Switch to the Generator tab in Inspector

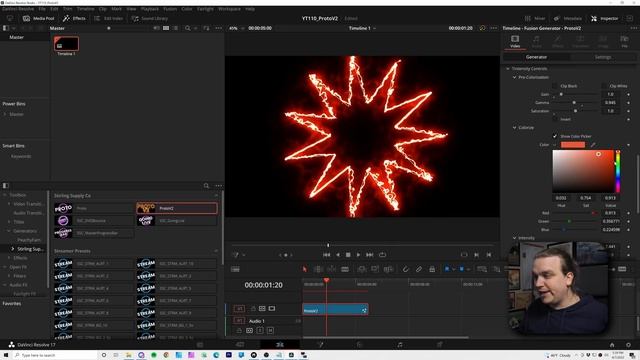coord(536,57)
